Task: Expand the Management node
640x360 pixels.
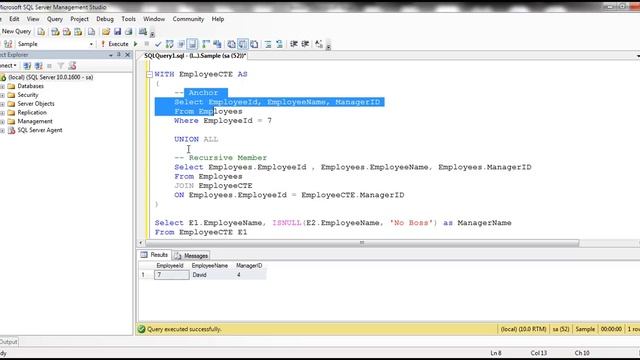Action: pos(2,122)
